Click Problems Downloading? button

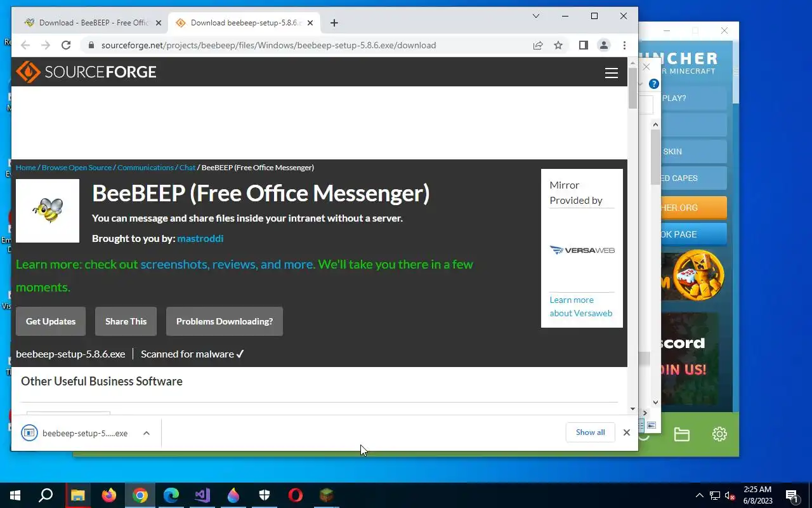pyautogui.click(x=225, y=321)
